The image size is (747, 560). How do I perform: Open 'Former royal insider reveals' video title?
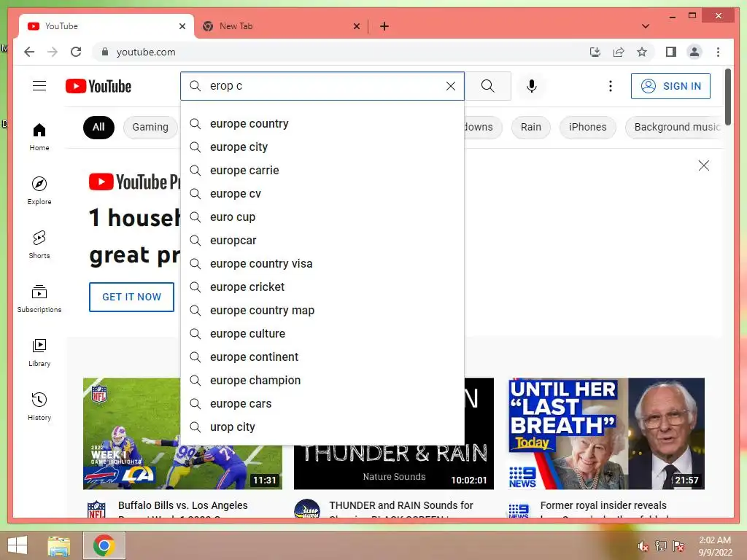tap(603, 505)
